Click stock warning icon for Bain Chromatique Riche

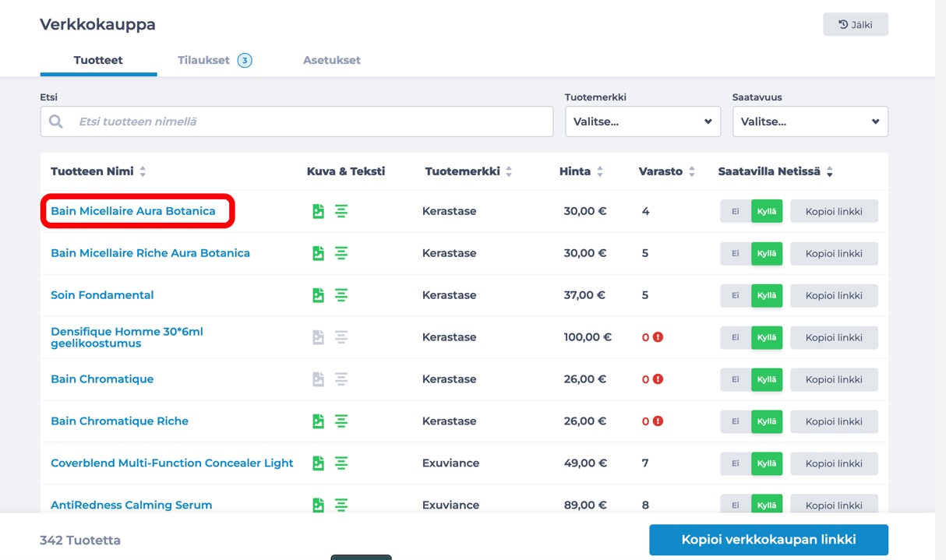pyautogui.click(x=658, y=421)
